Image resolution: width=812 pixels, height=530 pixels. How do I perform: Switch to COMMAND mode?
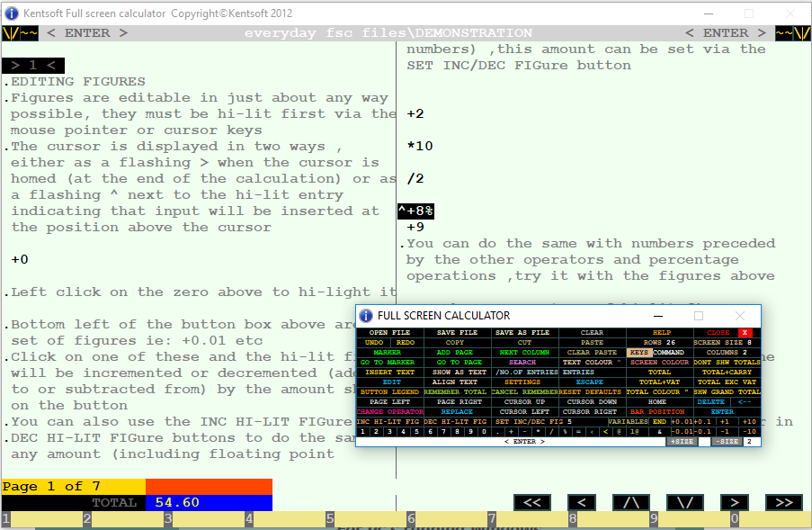[668, 353]
